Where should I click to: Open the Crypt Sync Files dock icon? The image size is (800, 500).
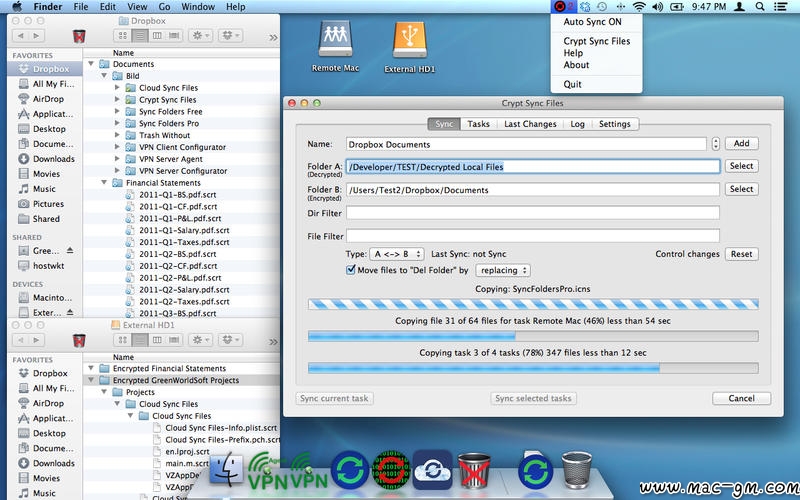click(391, 470)
